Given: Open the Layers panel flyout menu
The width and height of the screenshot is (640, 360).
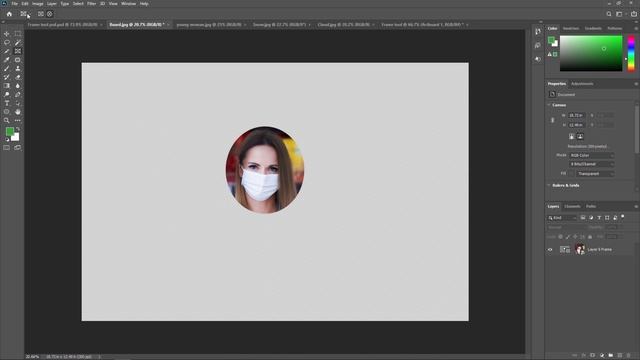Looking at the screenshot, I should [x=636, y=207].
